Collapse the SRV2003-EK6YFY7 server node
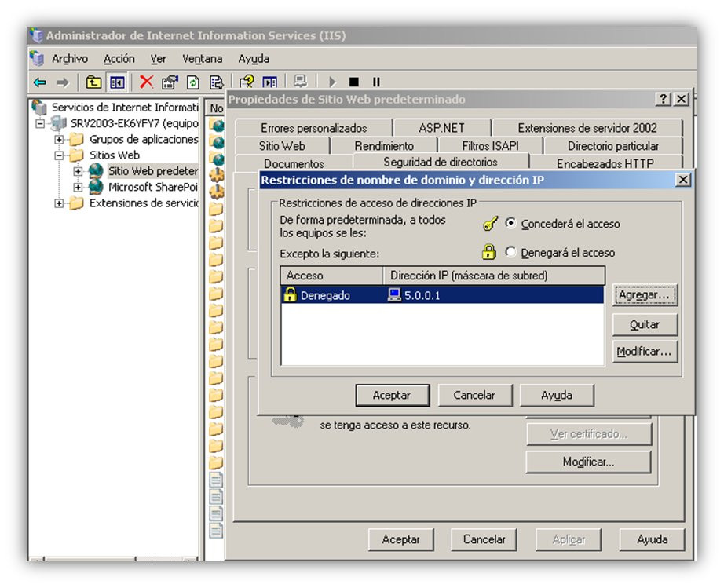 point(41,123)
